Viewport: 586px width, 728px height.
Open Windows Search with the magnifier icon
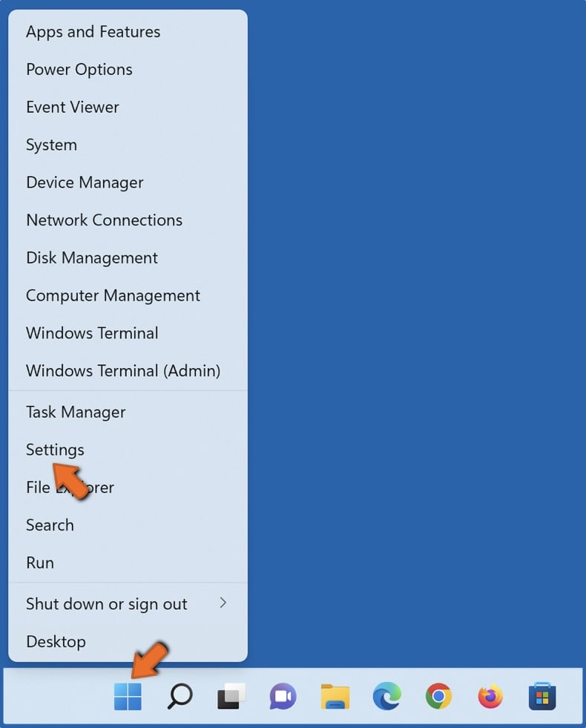point(179,696)
